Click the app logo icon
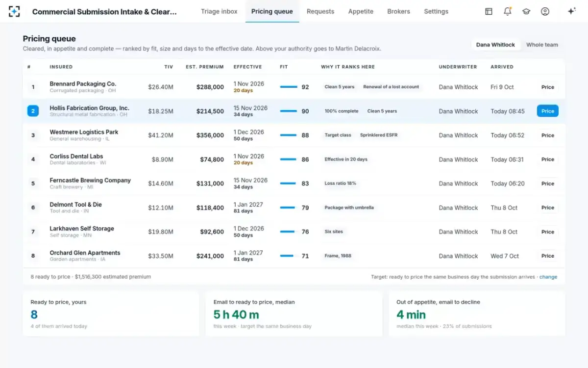 [x=14, y=11]
